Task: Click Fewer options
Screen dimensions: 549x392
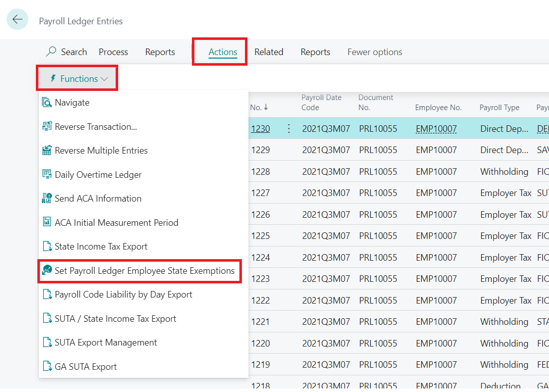Action: pos(375,52)
